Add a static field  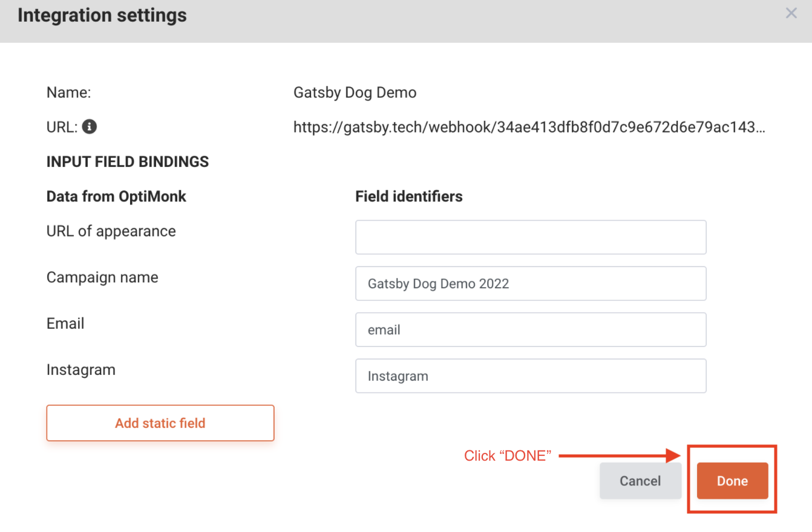point(160,423)
